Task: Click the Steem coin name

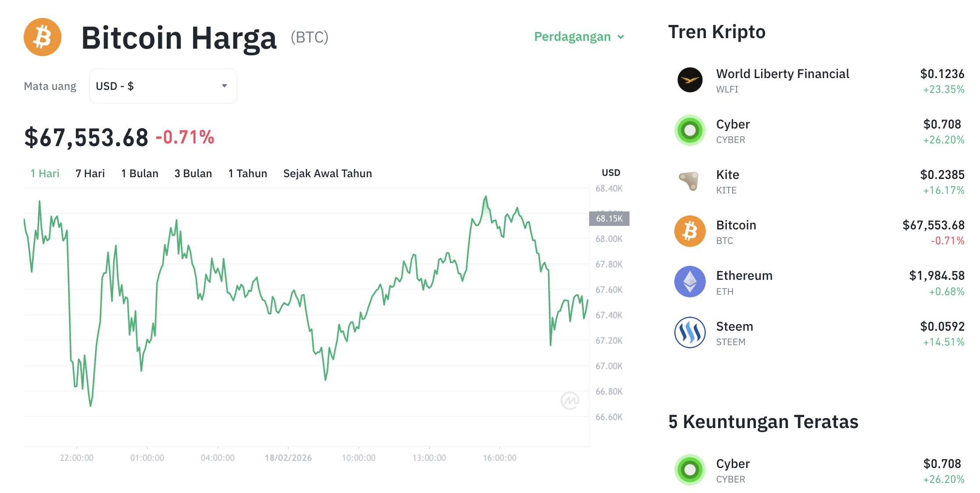Action: click(734, 326)
